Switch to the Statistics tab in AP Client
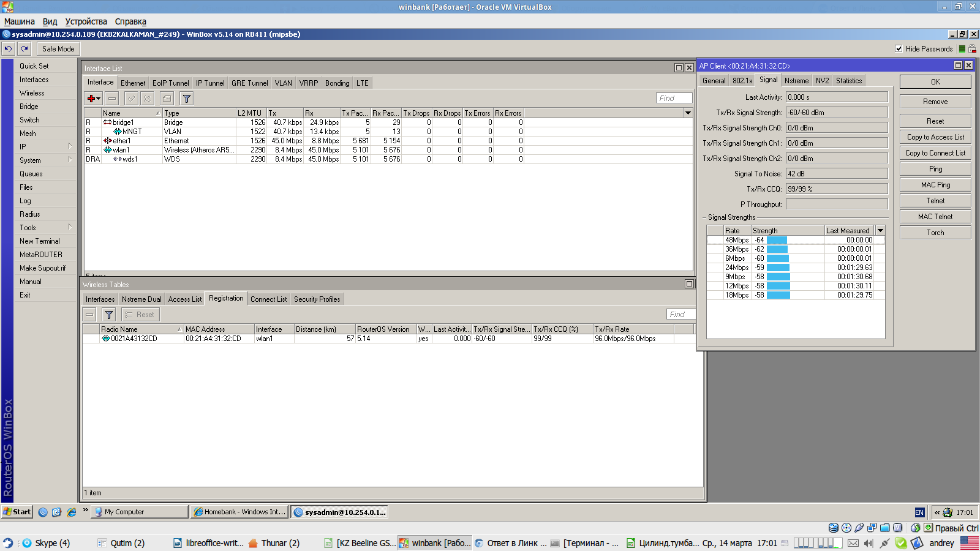 848,81
